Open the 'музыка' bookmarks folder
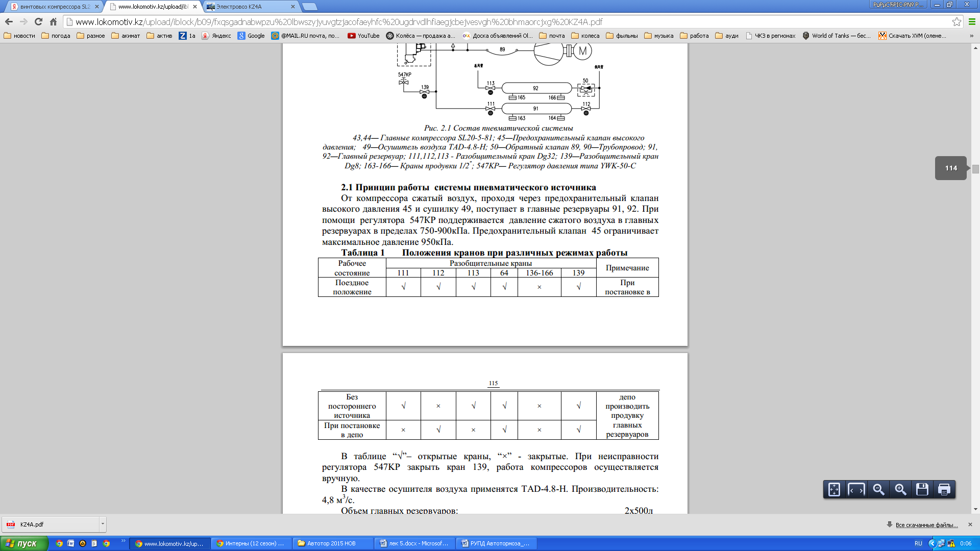 coord(659,36)
